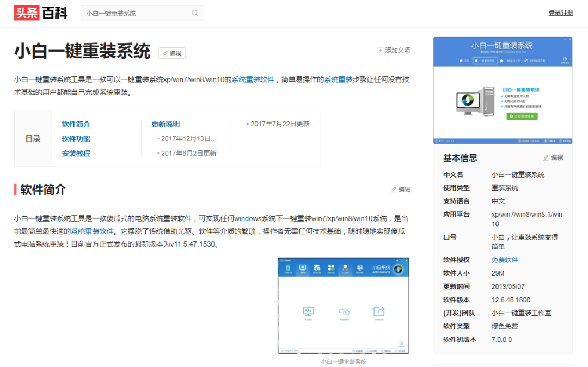Click the pencil icon in 软件简介 编辑
The height and width of the screenshot is (367, 588).
[394, 189]
